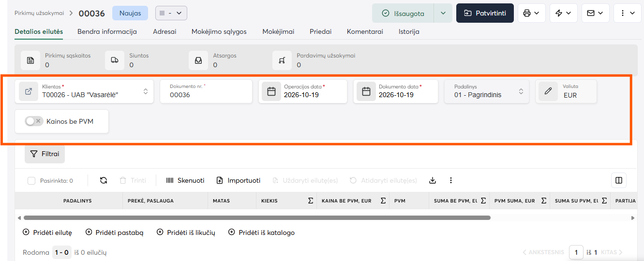Click the scrollbar right arrow
The height and width of the screenshot is (261, 644).
pyautogui.click(x=633, y=218)
